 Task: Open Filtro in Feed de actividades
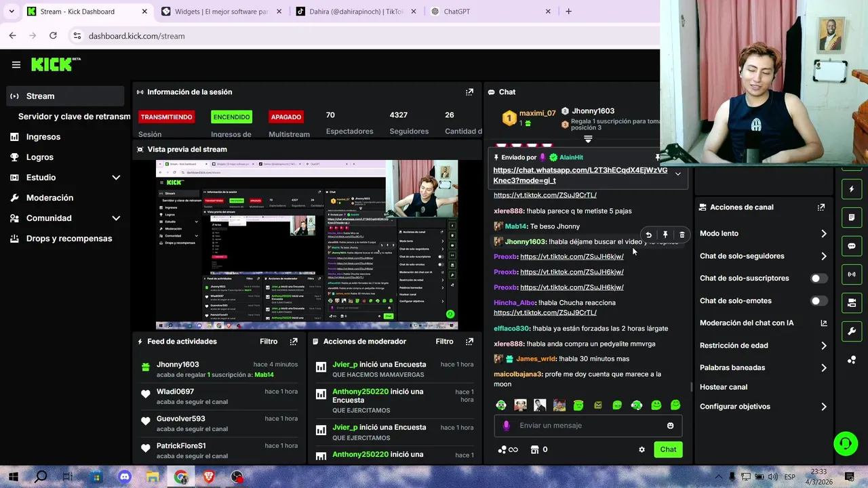(269, 342)
